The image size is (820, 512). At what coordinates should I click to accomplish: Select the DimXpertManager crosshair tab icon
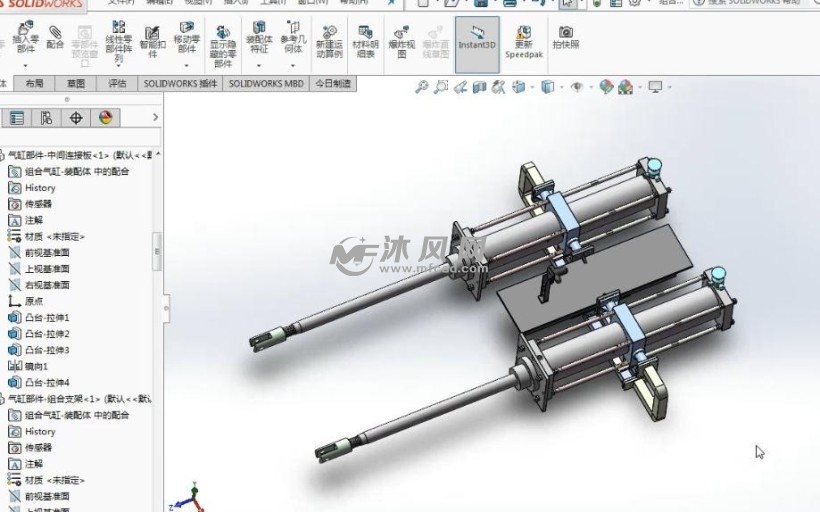[x=76, y=118]
